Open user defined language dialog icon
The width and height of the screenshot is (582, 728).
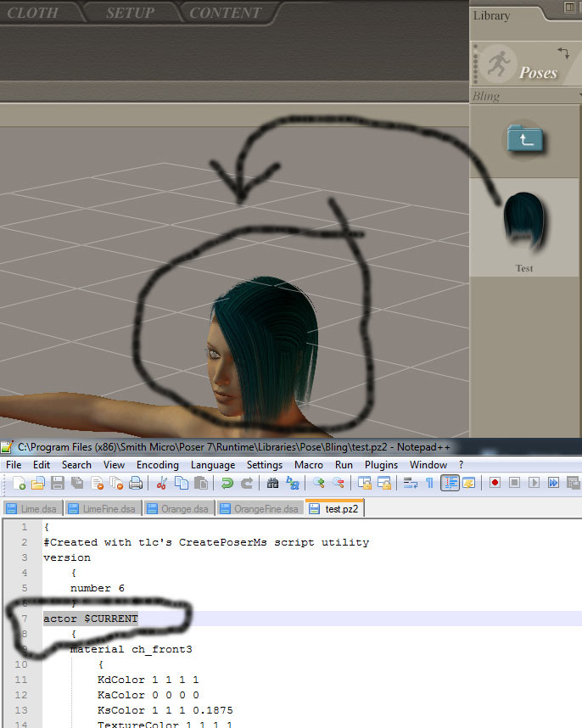point(469,484)
